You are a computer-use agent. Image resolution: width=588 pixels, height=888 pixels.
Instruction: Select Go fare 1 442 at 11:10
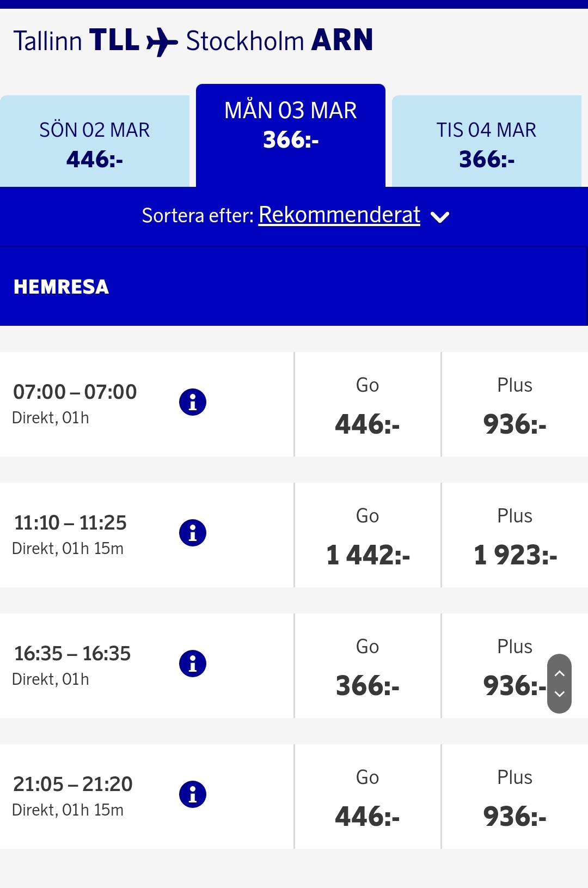click(x=367, y=536)
